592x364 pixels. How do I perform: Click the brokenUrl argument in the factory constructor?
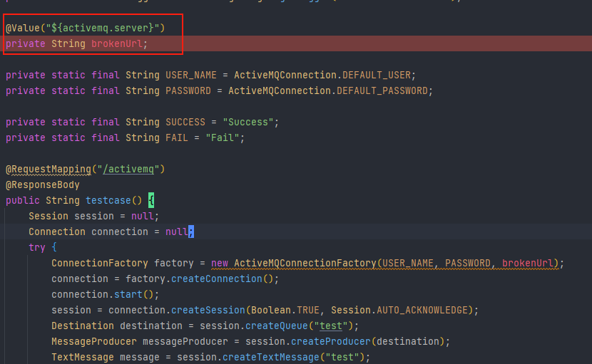527,264
